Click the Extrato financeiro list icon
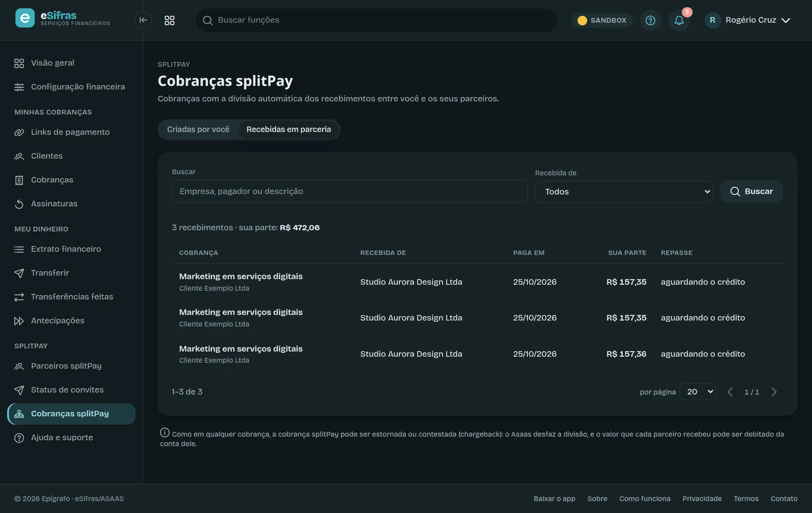The width and height of the screenshot is (812, 513). coord(19,249)
